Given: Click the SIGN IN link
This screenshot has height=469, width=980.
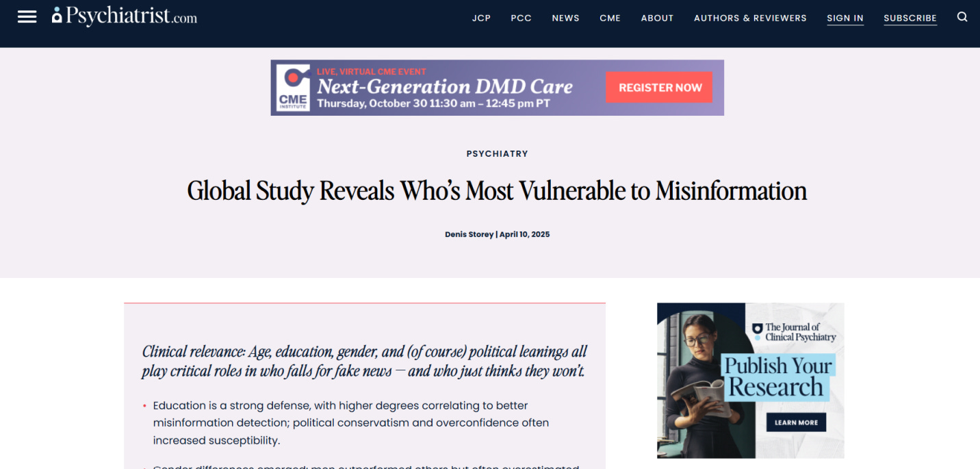Looking at the screenshot, I should [845, 18].
